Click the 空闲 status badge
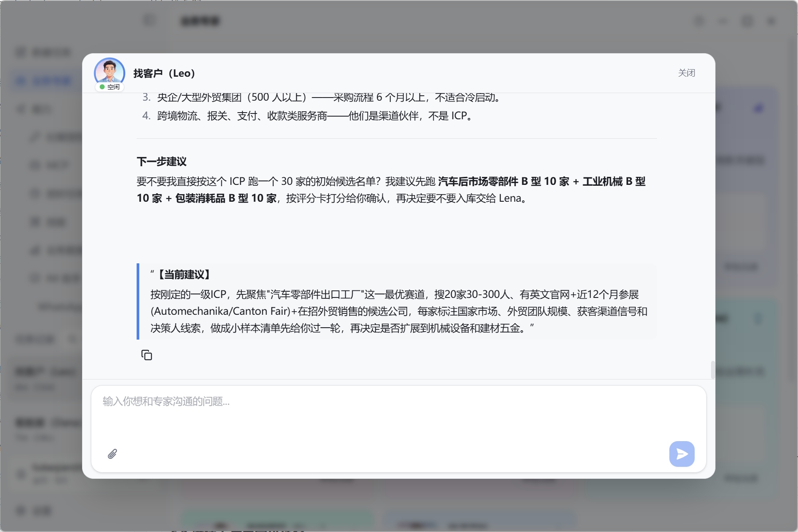798x532 pixels. pyautogui.click(x=110, y=87)
